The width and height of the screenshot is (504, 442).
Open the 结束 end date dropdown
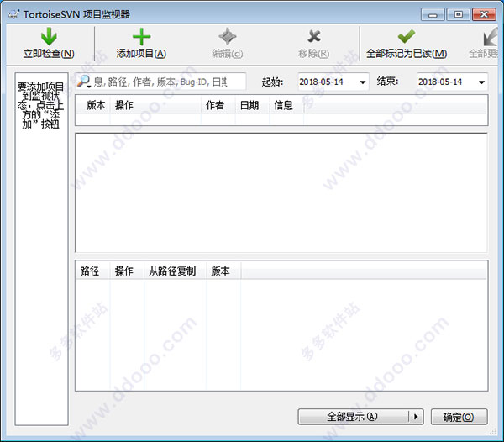coord(481,82)
